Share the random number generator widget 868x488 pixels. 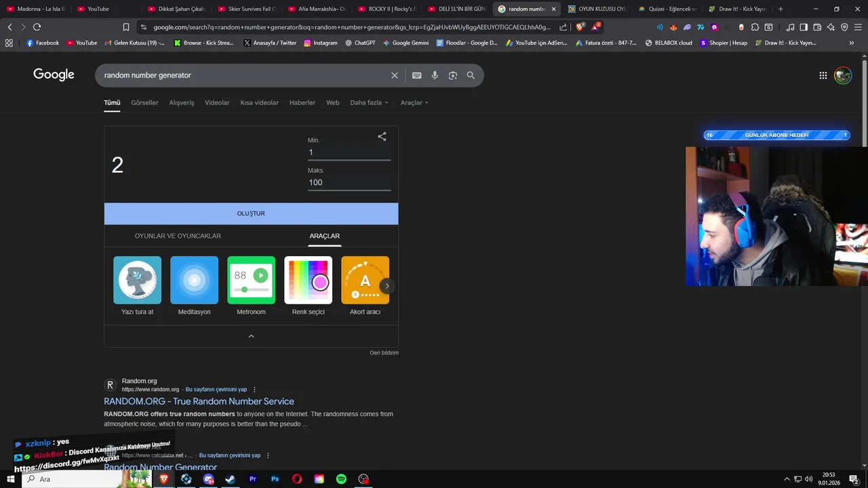pos(382,136)
